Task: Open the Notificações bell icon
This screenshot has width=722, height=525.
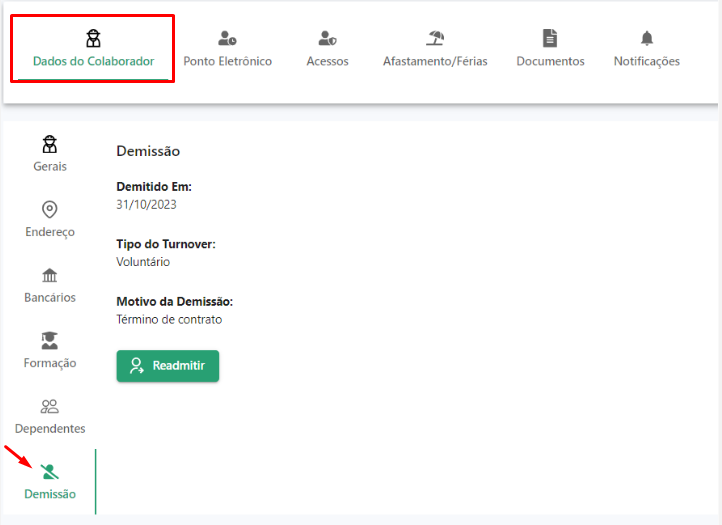Action: (x=647, y=38)
